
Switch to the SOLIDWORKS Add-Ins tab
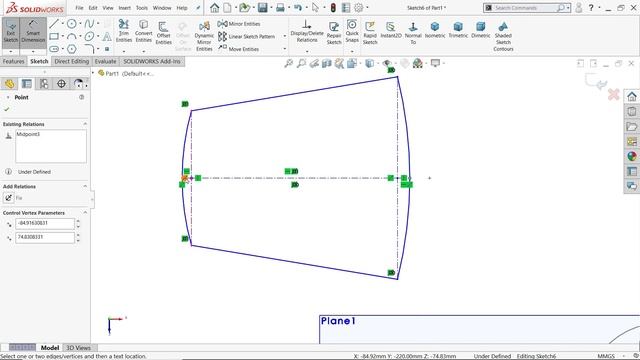[x=152, y=61]
